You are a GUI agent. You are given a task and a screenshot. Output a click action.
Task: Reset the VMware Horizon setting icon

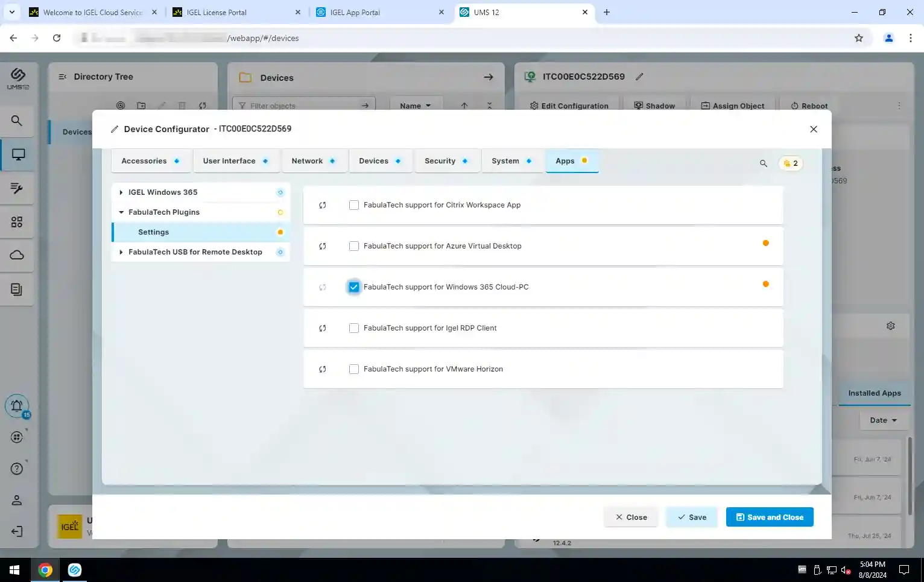pos(323,369)
